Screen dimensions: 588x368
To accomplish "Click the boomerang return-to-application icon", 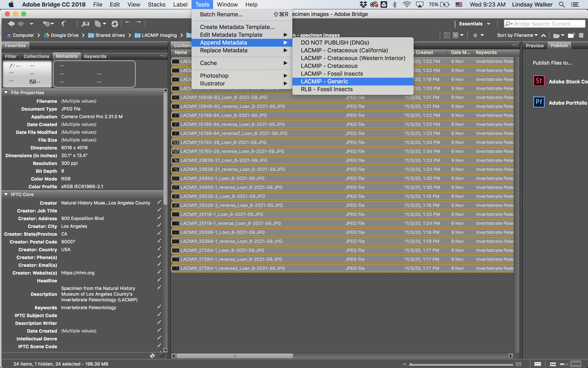I will pyautogui.click(x=64, y=24).
